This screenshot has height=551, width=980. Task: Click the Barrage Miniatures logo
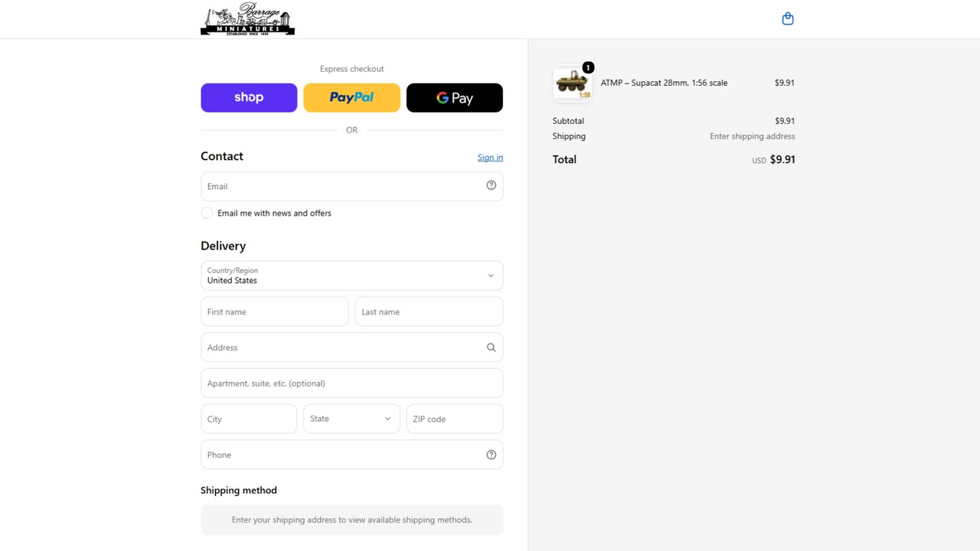(x=247, y=19)
